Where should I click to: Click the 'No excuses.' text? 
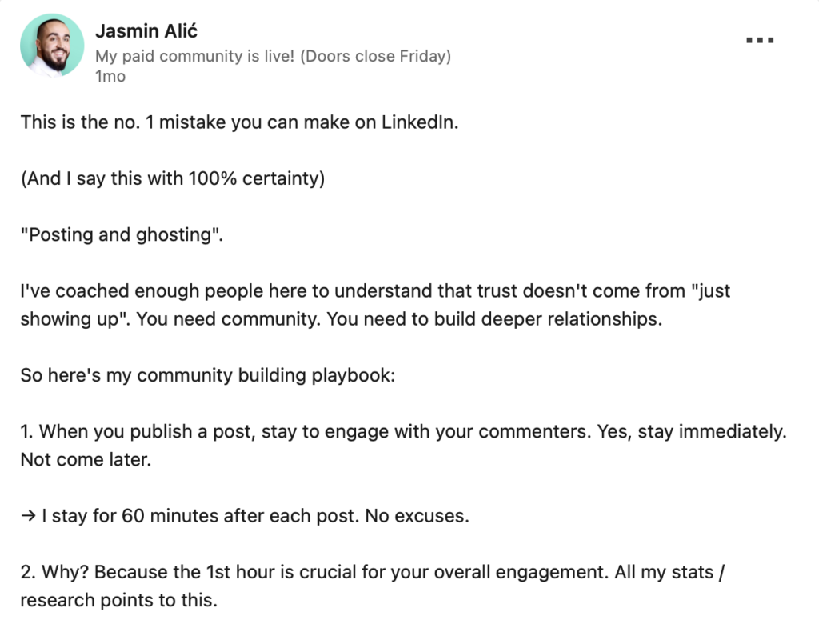[417, 516]
